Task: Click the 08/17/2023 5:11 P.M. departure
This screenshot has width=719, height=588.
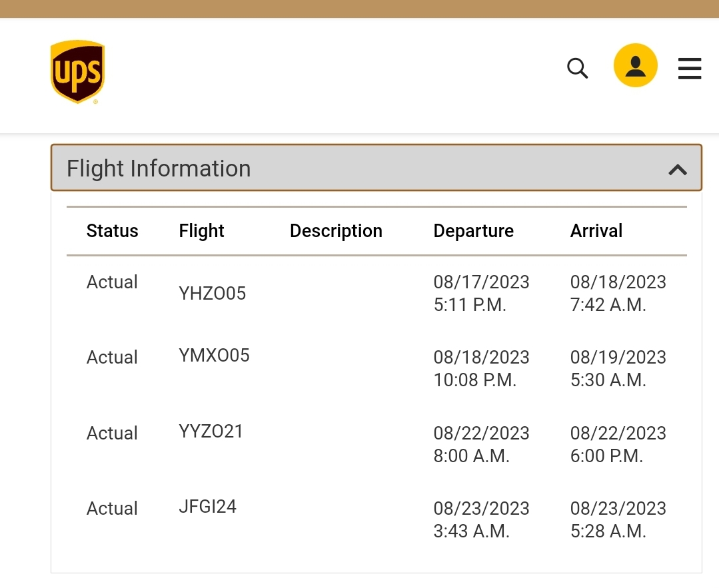Action: coord(481,293)
